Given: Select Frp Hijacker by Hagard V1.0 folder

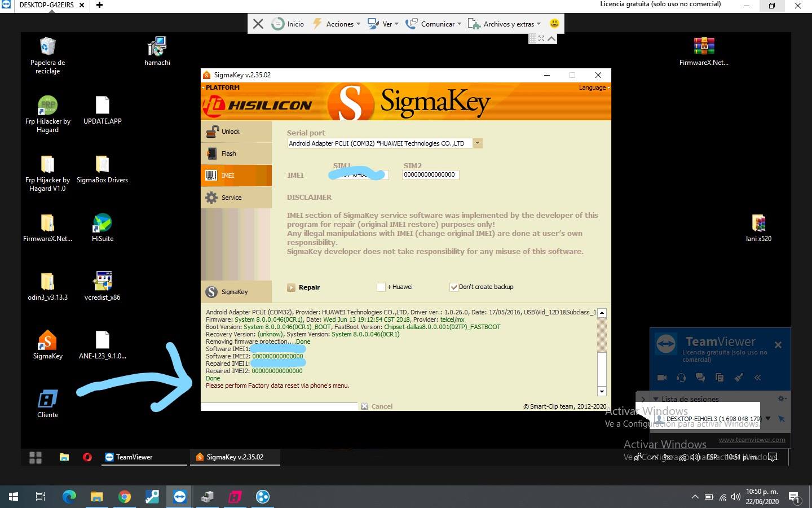Looking at the screenshot, I should point(47,173).
